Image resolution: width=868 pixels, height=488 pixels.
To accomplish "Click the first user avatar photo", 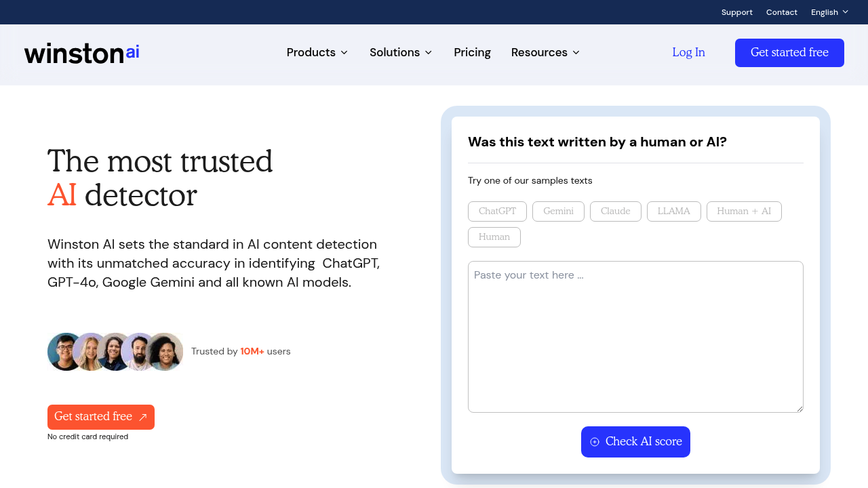I will (65, 352).
